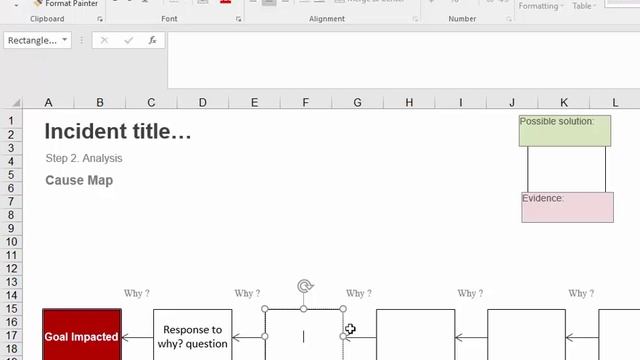Select column G header
The image size is (640, 360).
coord(357,102)
